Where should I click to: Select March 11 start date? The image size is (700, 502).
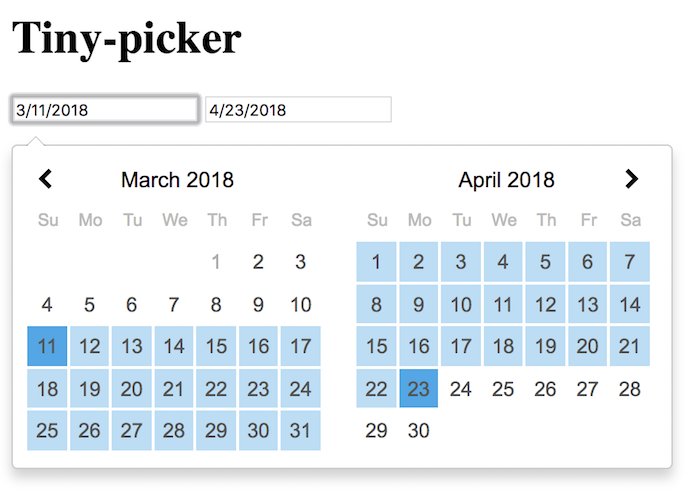(x=47, y=347)
